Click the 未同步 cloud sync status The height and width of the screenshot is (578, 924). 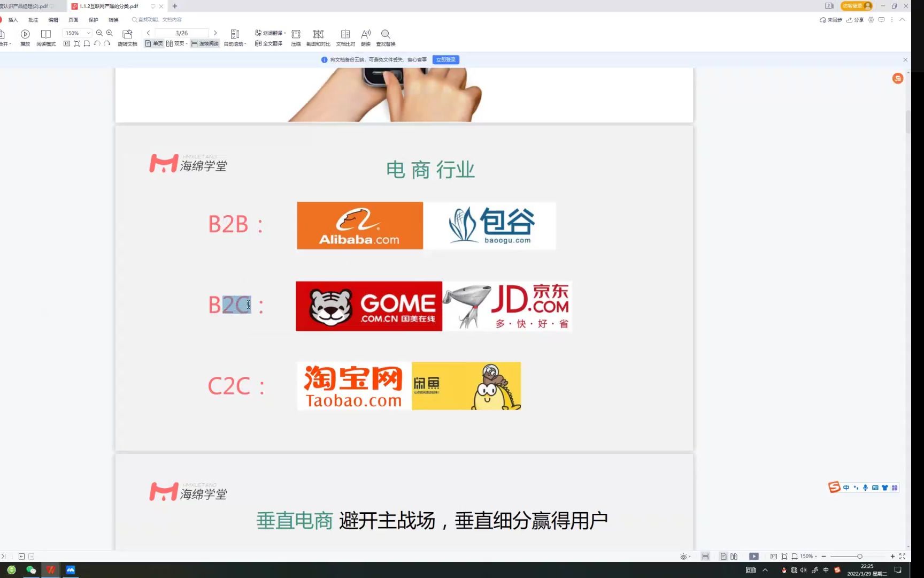coord(830,20)
